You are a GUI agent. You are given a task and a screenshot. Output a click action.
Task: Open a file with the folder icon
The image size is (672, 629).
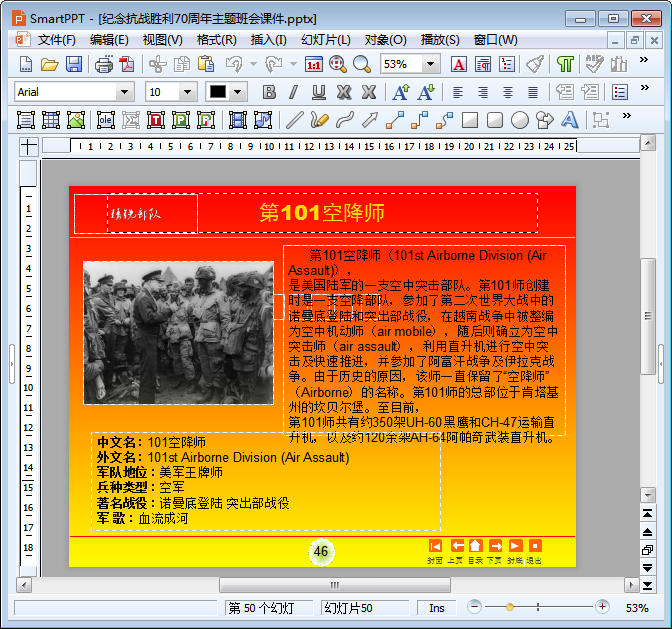click(x=49, y=64)
